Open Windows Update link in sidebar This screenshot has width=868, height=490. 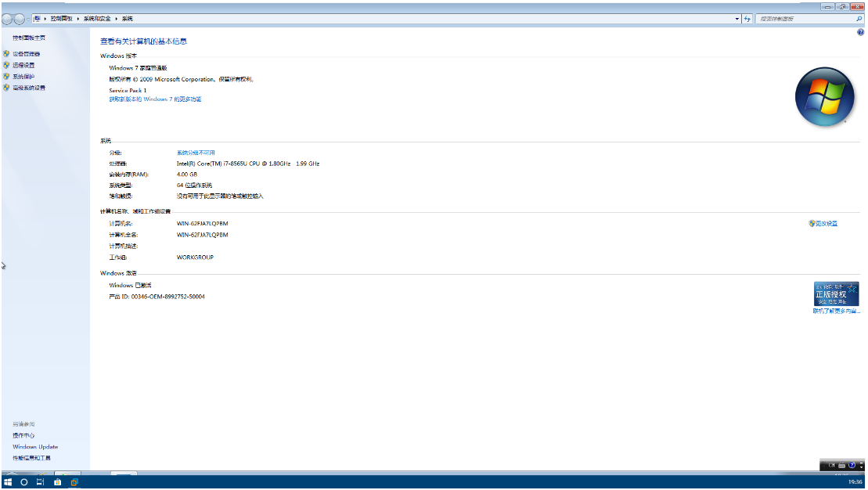click(35, 447)
